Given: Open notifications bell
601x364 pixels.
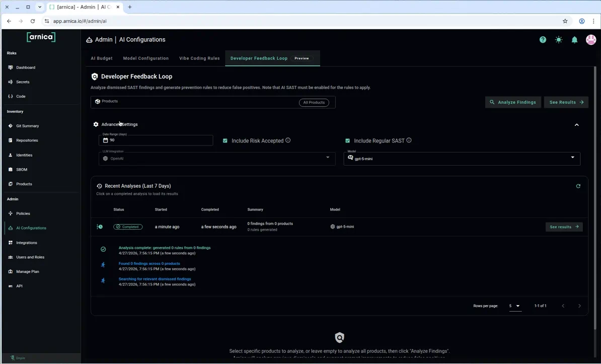Looking at the screenshot, I should pos(574,40).
